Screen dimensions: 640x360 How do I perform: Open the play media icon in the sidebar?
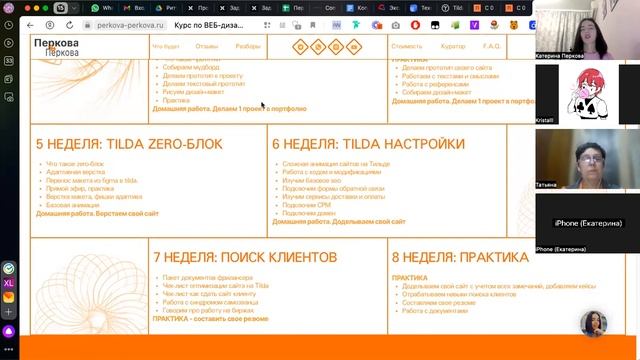9,43
